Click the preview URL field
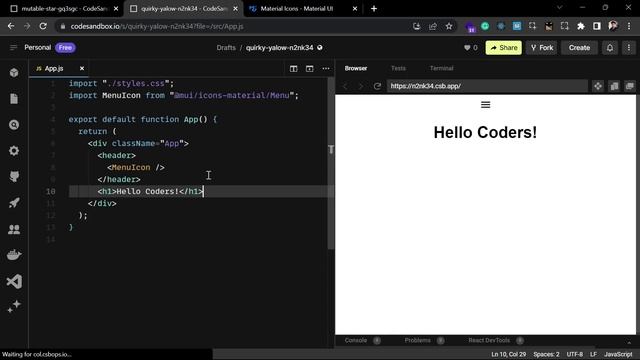This screenshot has width=640, height=360. coord(487,86)
